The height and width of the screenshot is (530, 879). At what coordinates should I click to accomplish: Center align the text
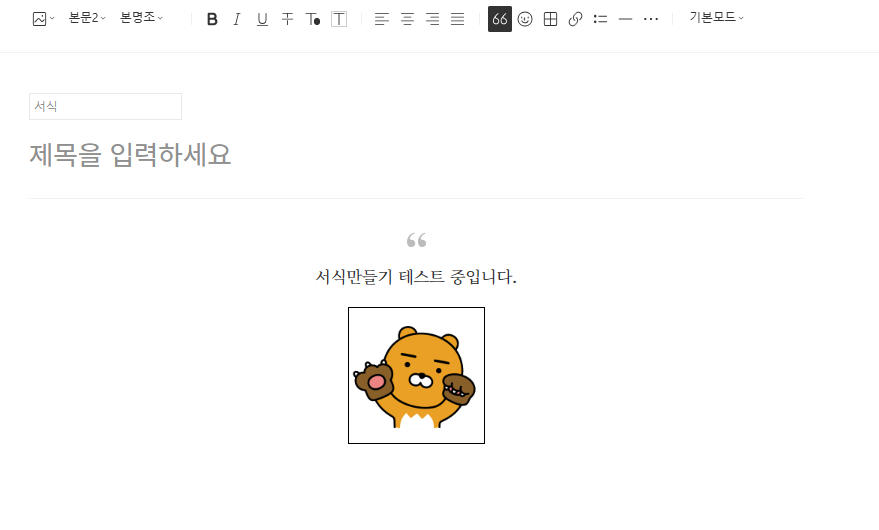point(407,19)
